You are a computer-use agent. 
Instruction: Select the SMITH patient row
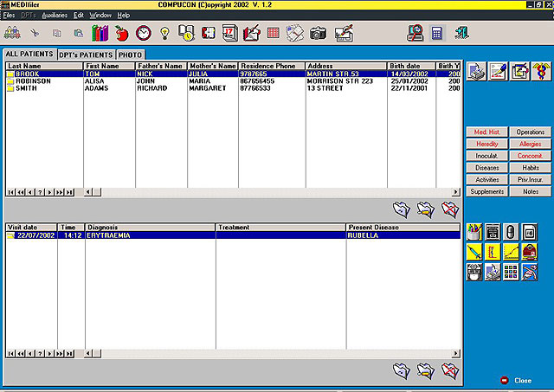click(x=233, y=88)
